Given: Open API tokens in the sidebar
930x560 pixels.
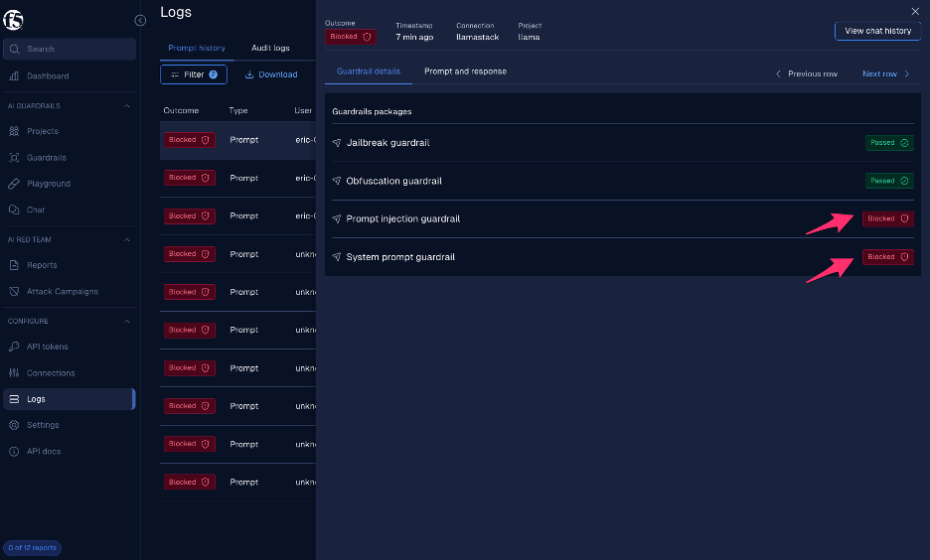Looking at the screenshot, I should pyautogui.click(x=48, y=347).
